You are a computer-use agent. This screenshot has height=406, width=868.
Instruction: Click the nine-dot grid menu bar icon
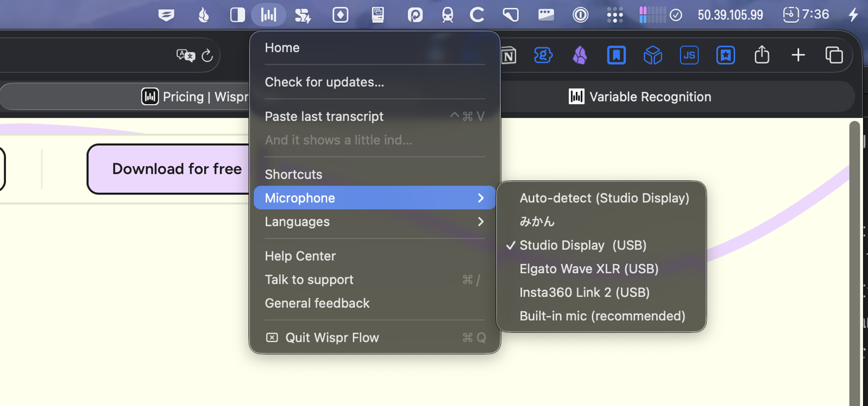coord(614,15)
